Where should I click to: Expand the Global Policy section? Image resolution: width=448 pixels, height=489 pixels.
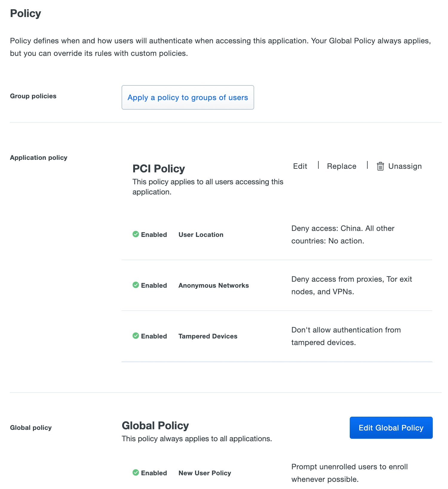(155, 425)
